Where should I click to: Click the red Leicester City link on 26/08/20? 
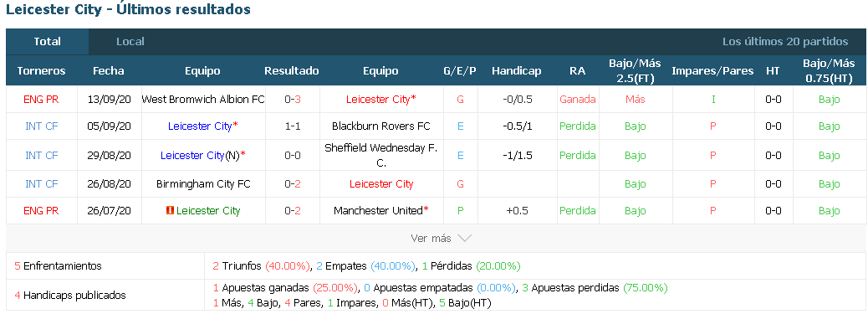click(380, 183)
